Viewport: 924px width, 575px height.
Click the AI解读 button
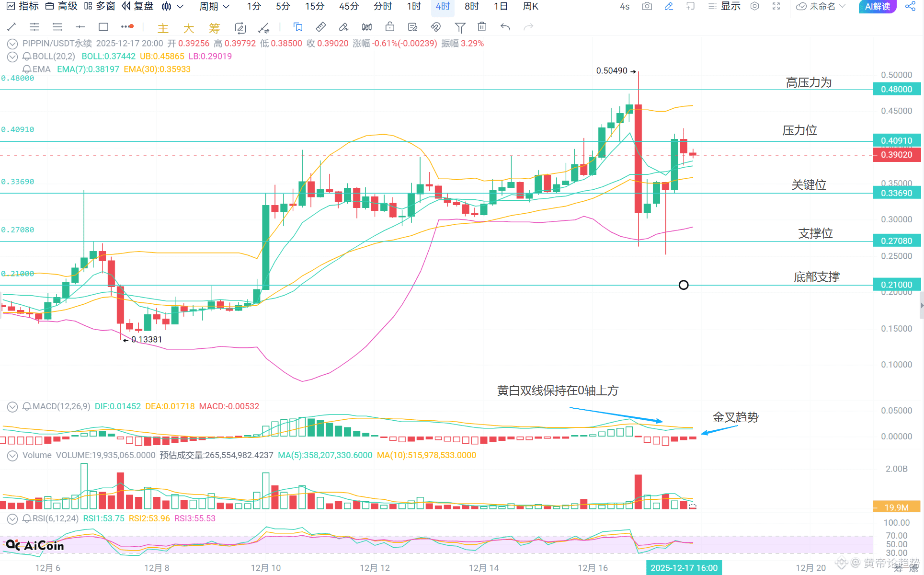(x=877, y=7)
